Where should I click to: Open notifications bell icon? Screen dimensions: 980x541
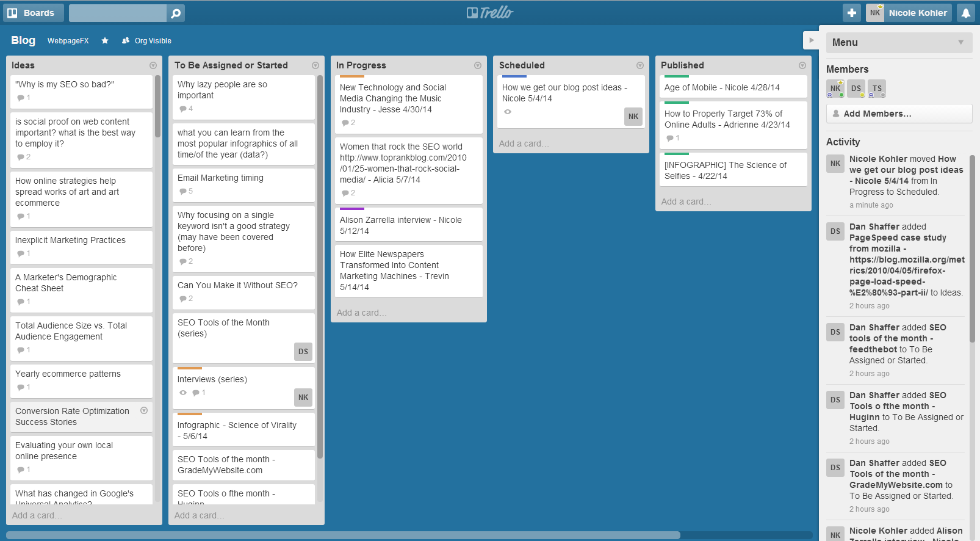tap(966, 13)
